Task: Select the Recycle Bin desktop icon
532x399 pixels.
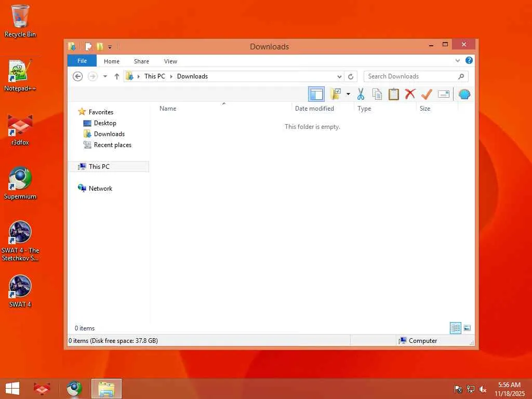Action: point(20,21)
